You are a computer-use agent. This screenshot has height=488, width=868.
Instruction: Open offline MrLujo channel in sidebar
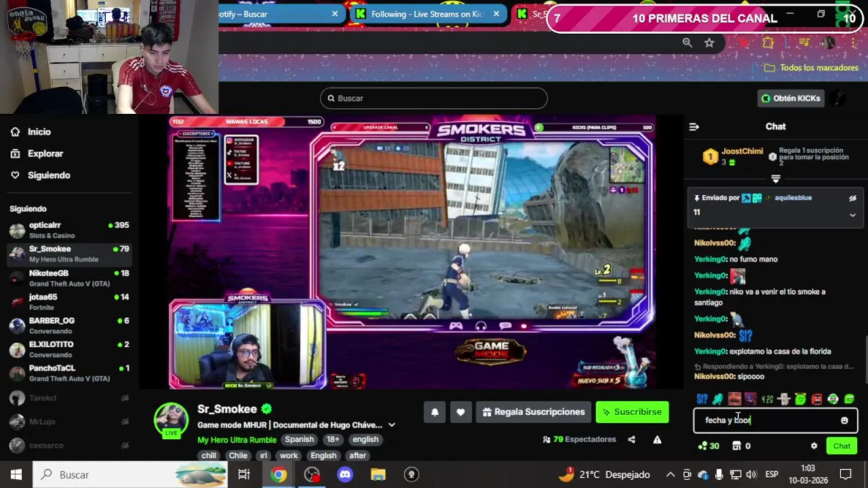[x=68, y=422]
